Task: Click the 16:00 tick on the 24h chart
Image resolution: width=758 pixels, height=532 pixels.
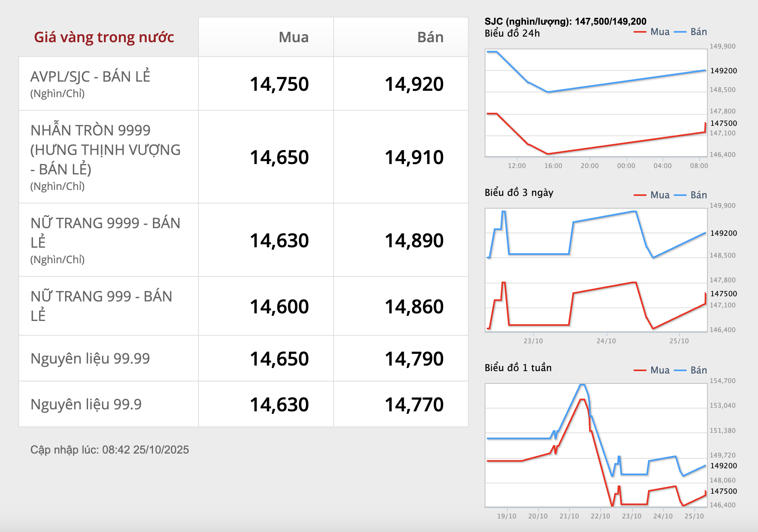Action: click(x=553, y=166)
